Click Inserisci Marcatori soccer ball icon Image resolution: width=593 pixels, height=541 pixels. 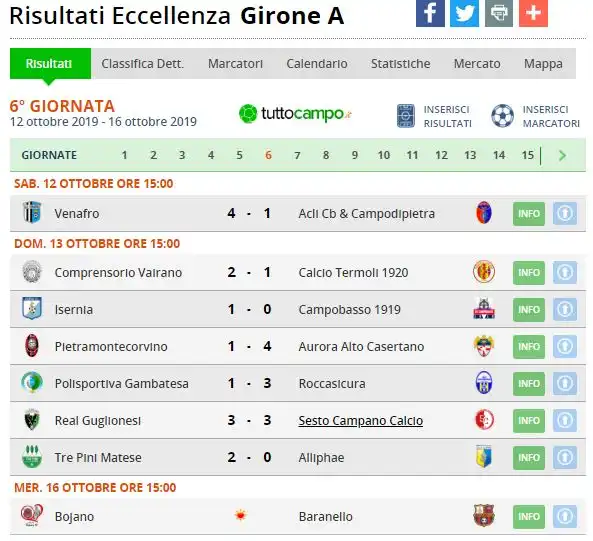tap(502, 116)
